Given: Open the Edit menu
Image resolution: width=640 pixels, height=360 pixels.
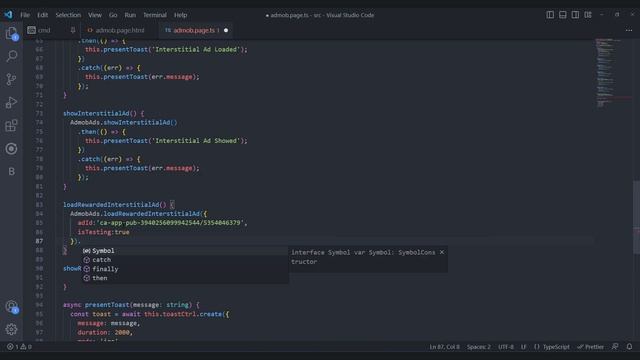Looking at the screenshot, I should [42, 15].
